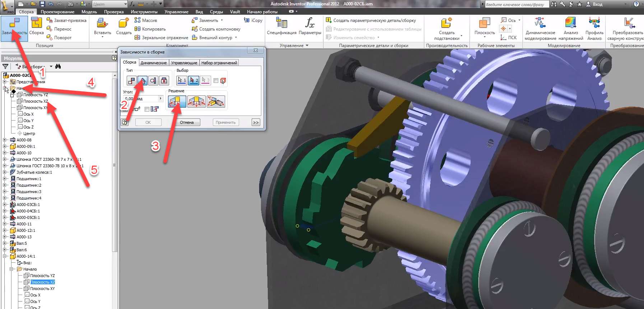Select the Захват-привязка tool
This screenshot has height=309, width=644.
pyautogui.click(x=66, y=20)
